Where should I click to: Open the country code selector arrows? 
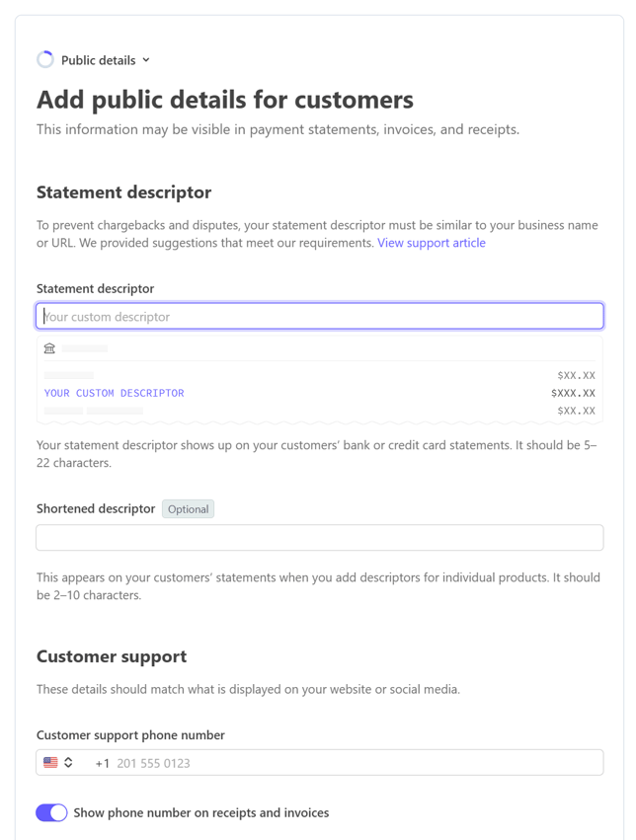(x=68, y=762)
